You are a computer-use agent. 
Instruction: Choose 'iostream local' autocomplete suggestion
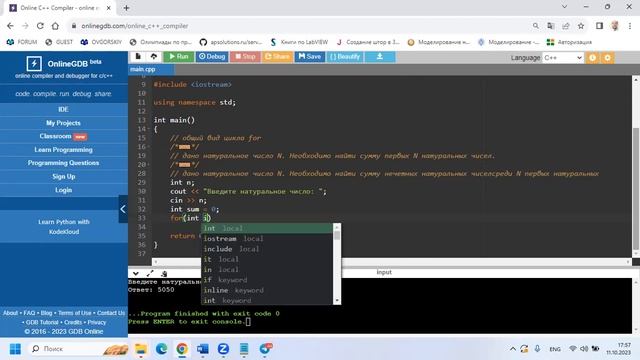click(x=267, y=239)
